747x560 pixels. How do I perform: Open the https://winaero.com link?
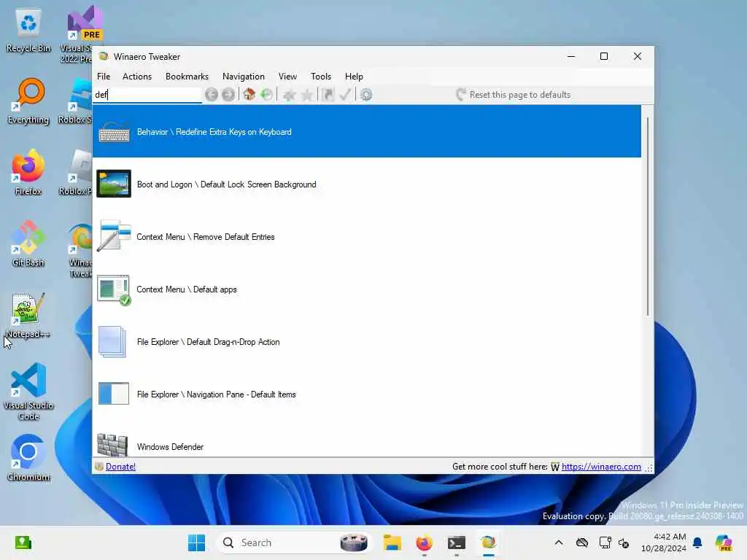[x=601, y=467]
